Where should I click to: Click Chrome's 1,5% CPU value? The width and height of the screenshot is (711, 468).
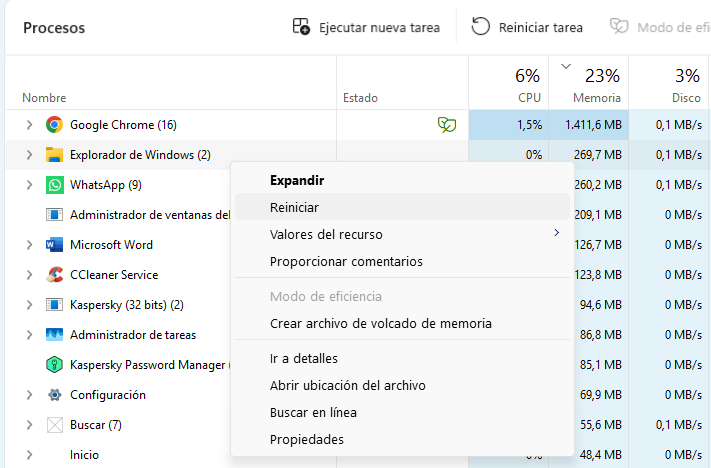click(529, 125)
